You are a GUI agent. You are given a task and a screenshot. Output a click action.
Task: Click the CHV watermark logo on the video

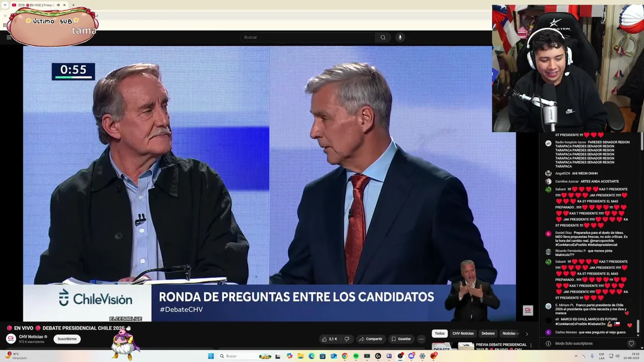pos(528,310)
